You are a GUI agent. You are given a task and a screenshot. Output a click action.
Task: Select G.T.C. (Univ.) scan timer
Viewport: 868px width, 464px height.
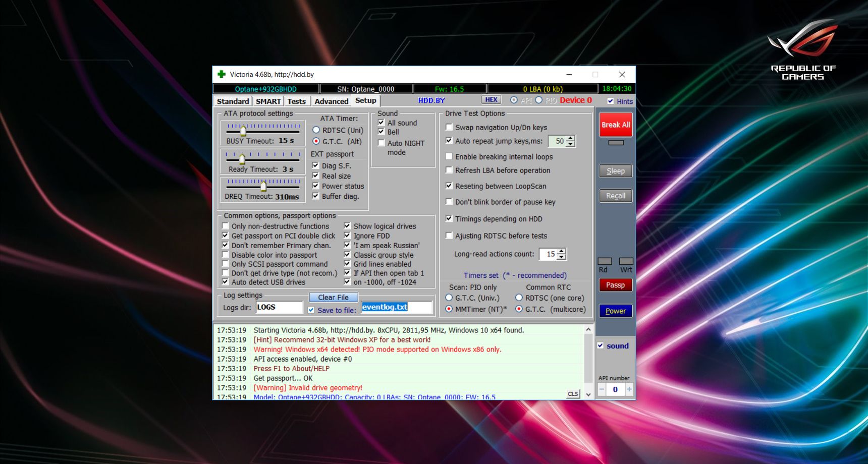tap(449, 298)
